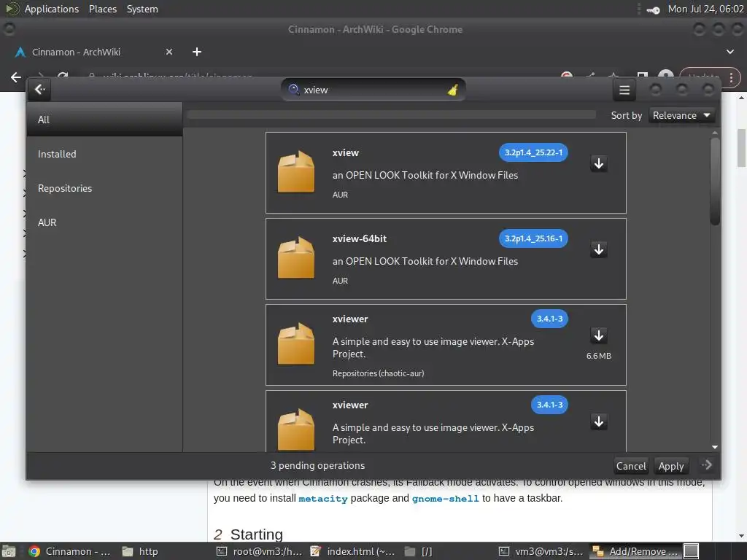Image resolution: width=747 pixels, height=560 pixels.
Task: Click the back arrow in package manager
Action: [x=39, y=90]
